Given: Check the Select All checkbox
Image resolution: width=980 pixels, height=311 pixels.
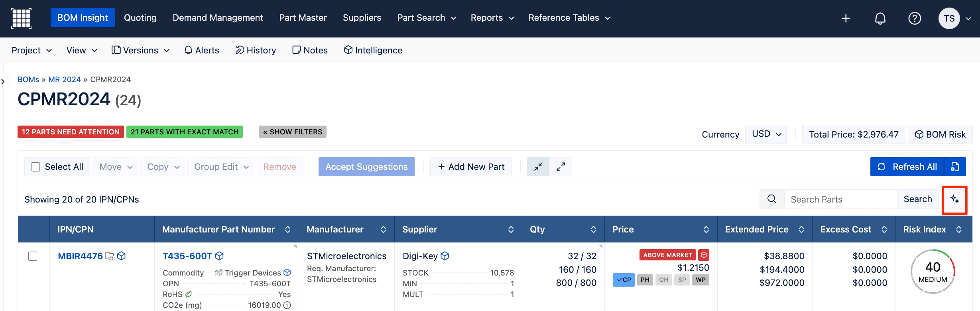Looking at the screenshot, I should 35,167.
